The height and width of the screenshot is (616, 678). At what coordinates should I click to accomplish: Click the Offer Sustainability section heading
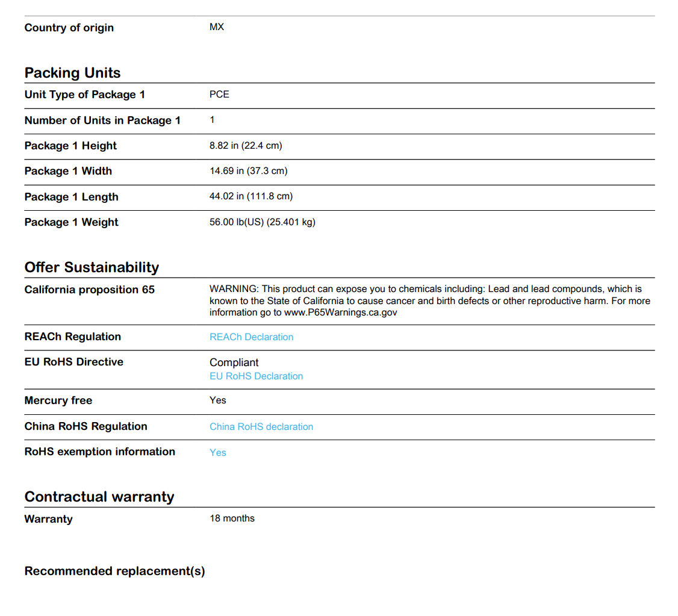pyautogui.click(x=92, y=267)
